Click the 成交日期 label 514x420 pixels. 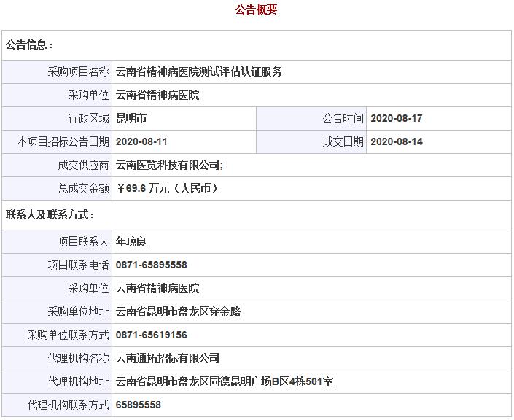pyautogui.click(x=343, y=141)
